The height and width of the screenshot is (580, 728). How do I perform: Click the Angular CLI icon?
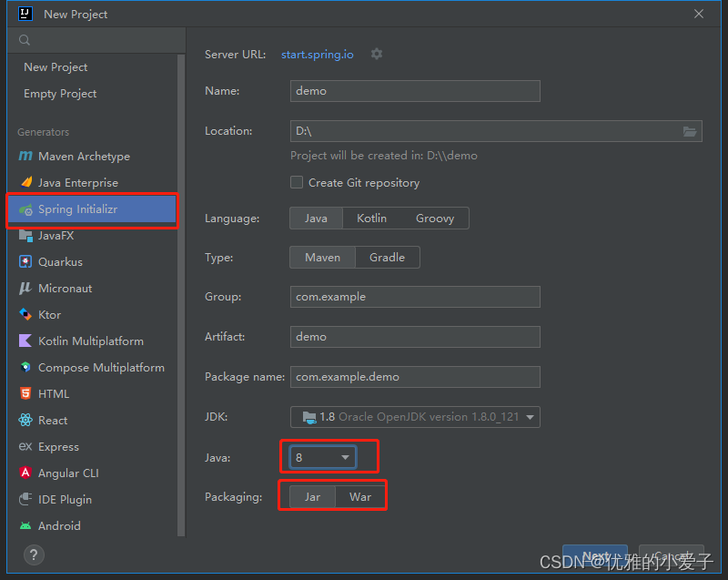point(25,473)
